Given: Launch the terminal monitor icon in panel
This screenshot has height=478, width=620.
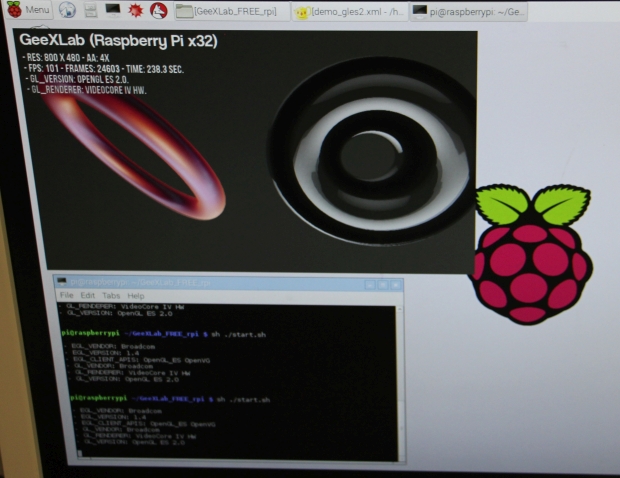Looking at the screenshot, I should [x=113, y=9].
